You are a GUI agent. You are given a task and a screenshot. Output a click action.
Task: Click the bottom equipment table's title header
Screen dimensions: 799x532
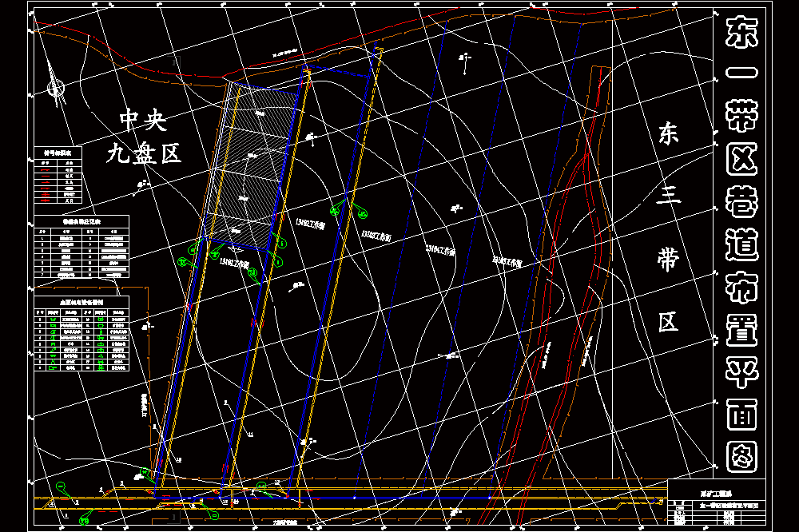pyautogui.click(x=81, y=302)
